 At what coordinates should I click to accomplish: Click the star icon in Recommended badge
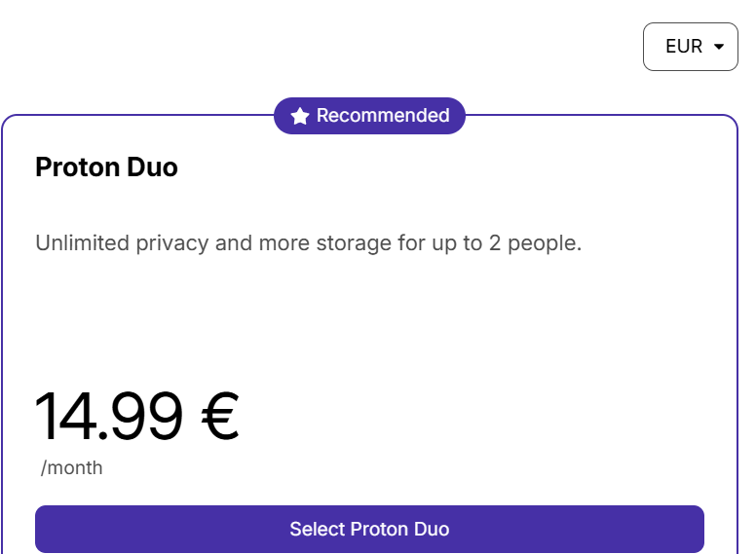[x=300, y=116]
